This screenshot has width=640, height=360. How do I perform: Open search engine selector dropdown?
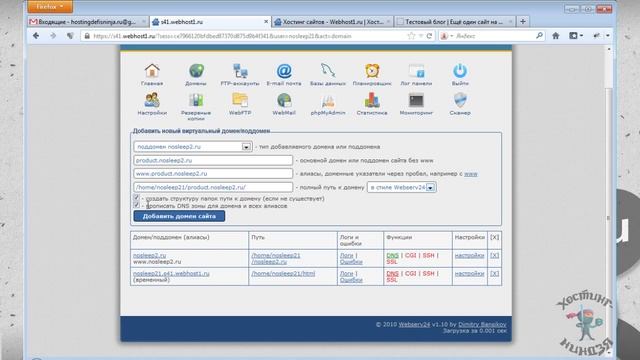(x=447, y=36)
